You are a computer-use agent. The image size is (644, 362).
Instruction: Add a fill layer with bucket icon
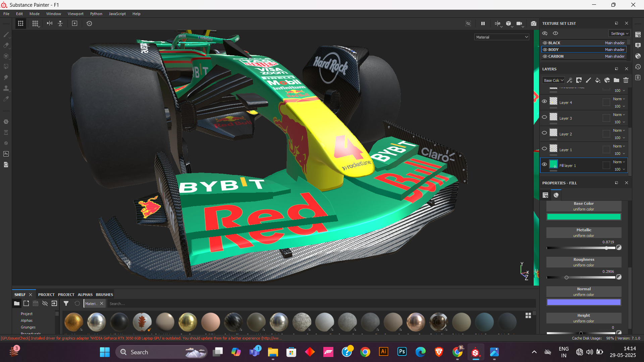(x=598, y=80)
